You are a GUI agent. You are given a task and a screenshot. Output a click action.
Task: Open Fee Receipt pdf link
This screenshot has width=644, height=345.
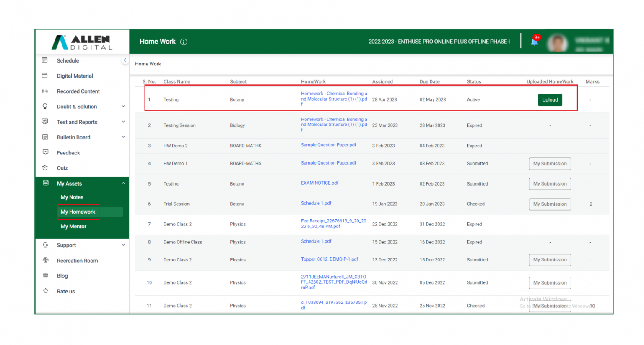click(334, 223)
